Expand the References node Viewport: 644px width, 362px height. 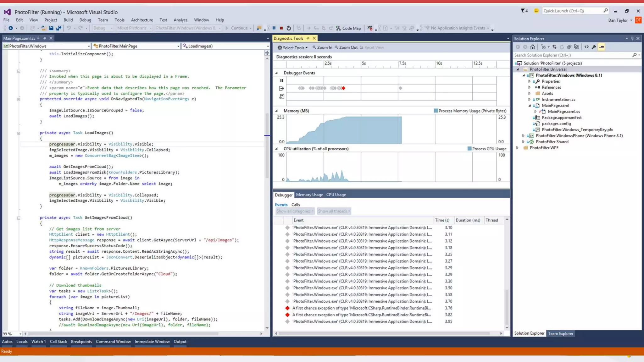(529, 87)
